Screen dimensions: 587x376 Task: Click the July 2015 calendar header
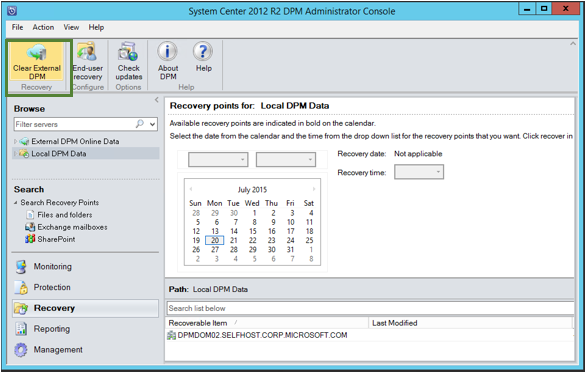pyautogui.click(x=252, y=189)
